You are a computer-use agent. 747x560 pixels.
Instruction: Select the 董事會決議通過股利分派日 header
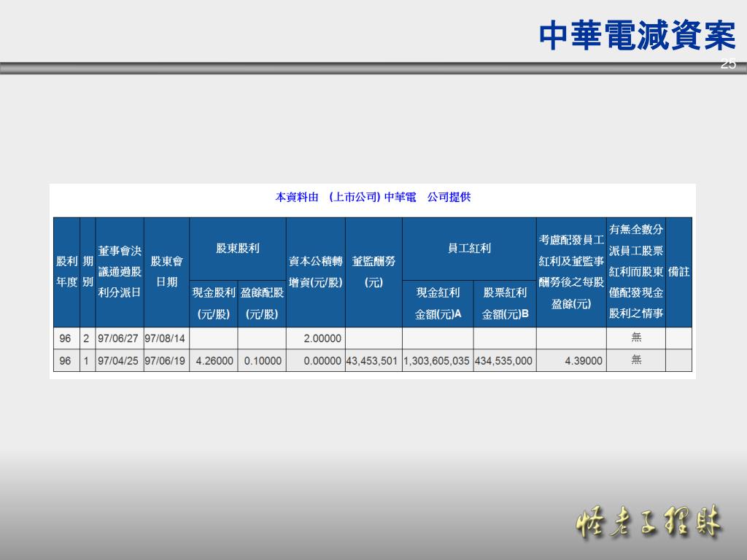click(x=120, y=272)
